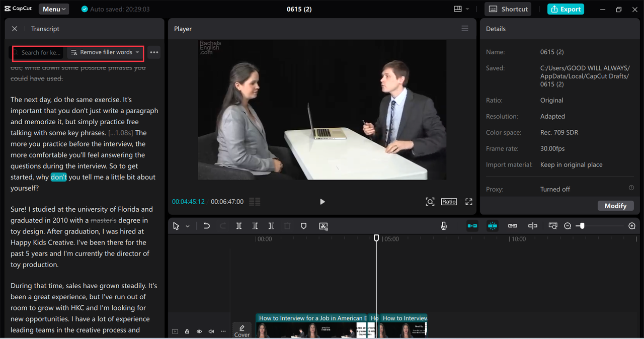The image size is (644, 339).
Task: Enter fullscreen preview in Player
Action: tap(469, 202)
